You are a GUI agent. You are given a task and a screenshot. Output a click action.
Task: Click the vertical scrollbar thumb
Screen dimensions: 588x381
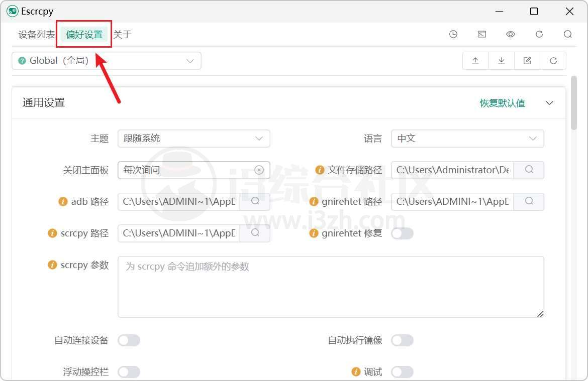tap(574, 102)
